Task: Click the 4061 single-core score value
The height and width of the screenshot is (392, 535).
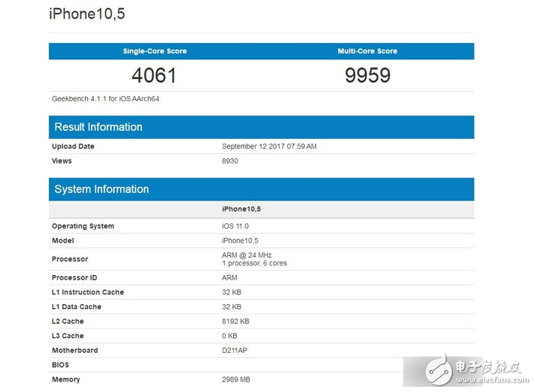Action: pos(155,75)
